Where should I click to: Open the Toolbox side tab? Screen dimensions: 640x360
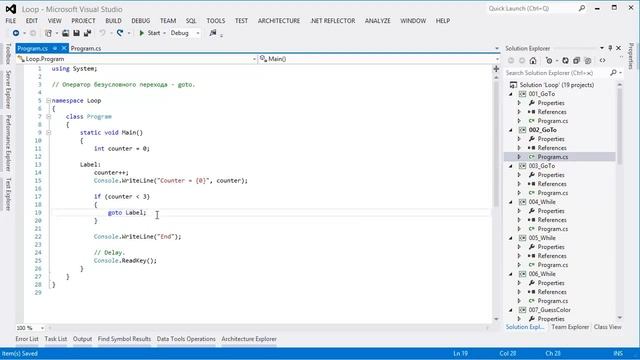(8, 53)
